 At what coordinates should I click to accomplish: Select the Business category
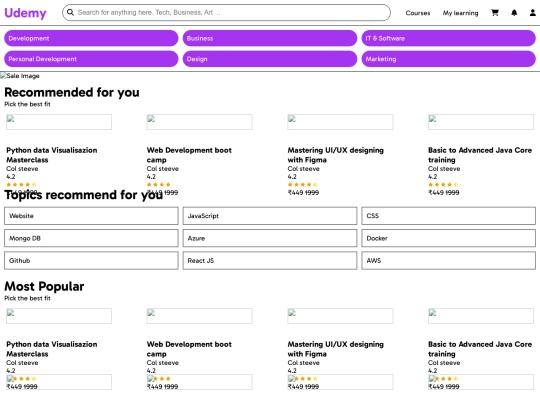(x=270, y=38)
